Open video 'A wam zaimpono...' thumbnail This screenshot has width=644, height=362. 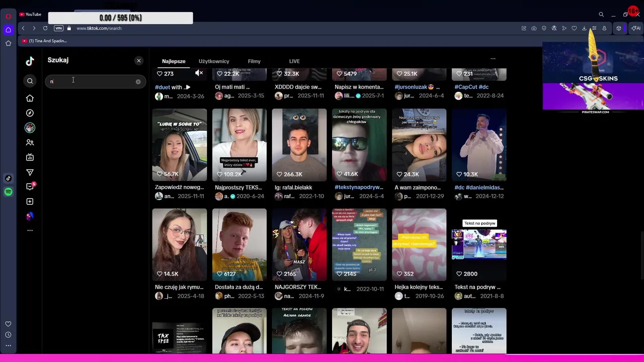click(419, 145)
